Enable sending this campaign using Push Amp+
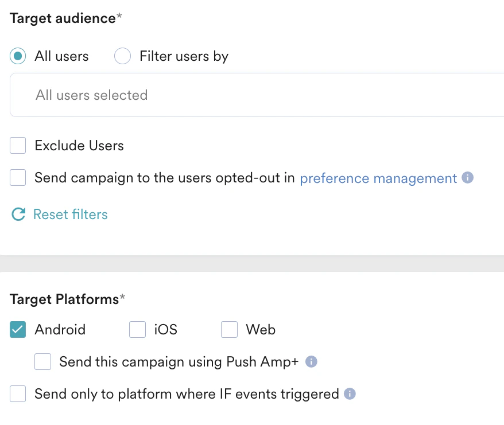 coord(43,361)
